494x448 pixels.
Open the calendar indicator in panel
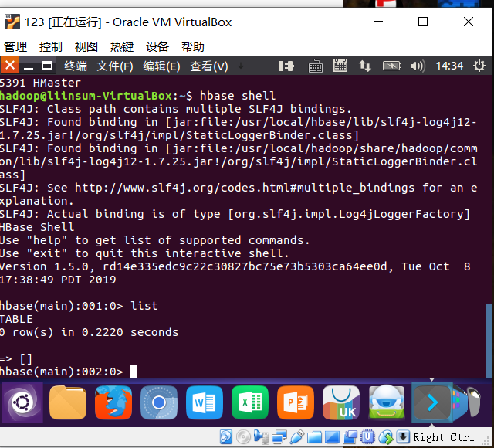(340, 66)
